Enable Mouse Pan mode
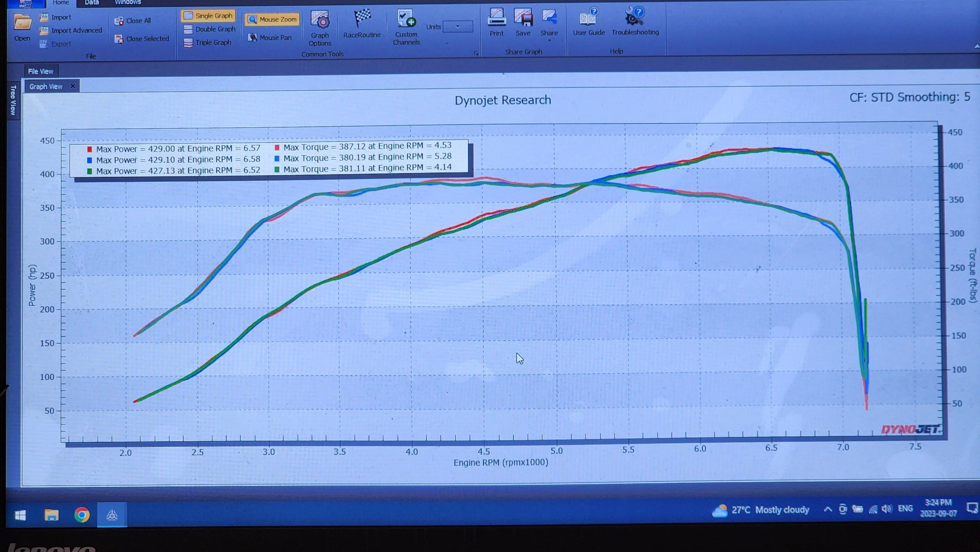 tap(270, 37)
